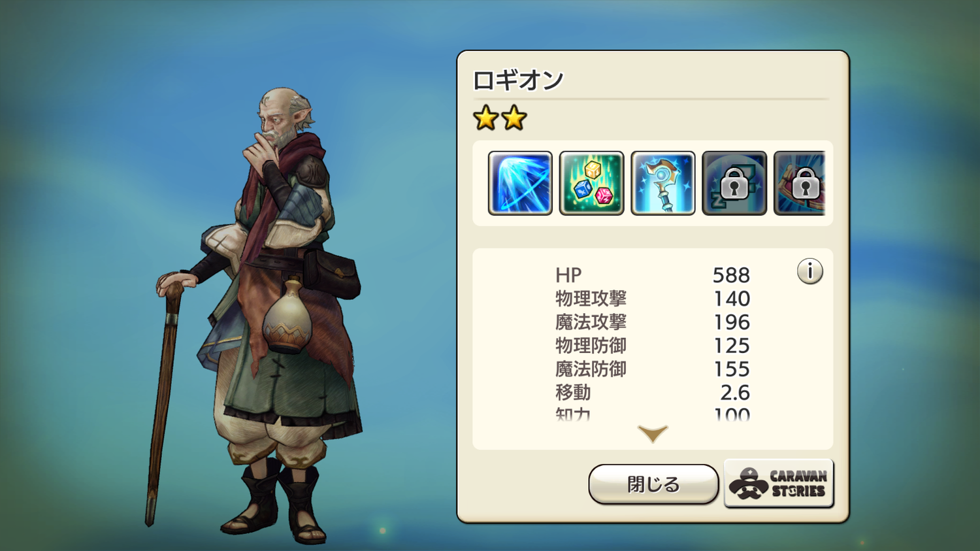
Task: Select the blue energy slash skill icon
Action: pos(520,183)
